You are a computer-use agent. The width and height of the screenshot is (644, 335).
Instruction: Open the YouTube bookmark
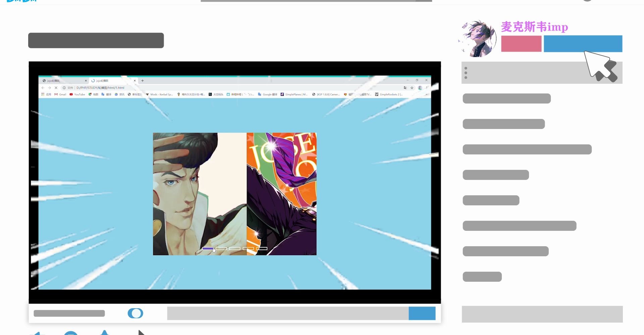tap(77, 94)
